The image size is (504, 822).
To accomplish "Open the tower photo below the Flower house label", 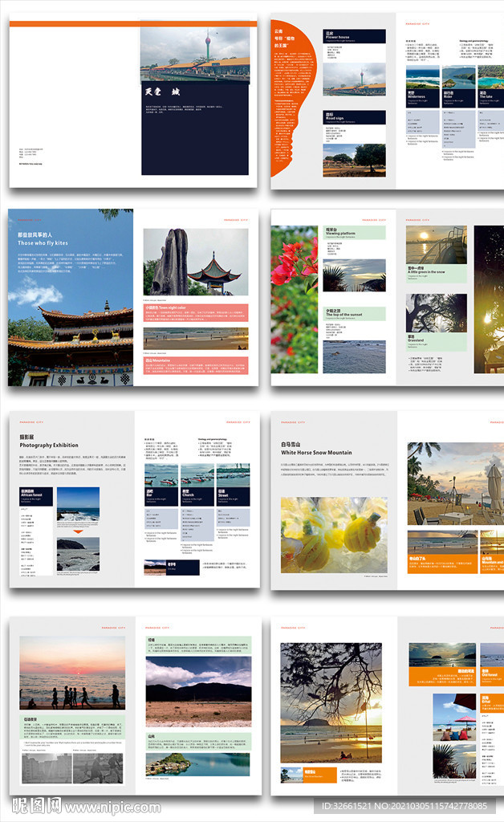I will pos(354,79).
